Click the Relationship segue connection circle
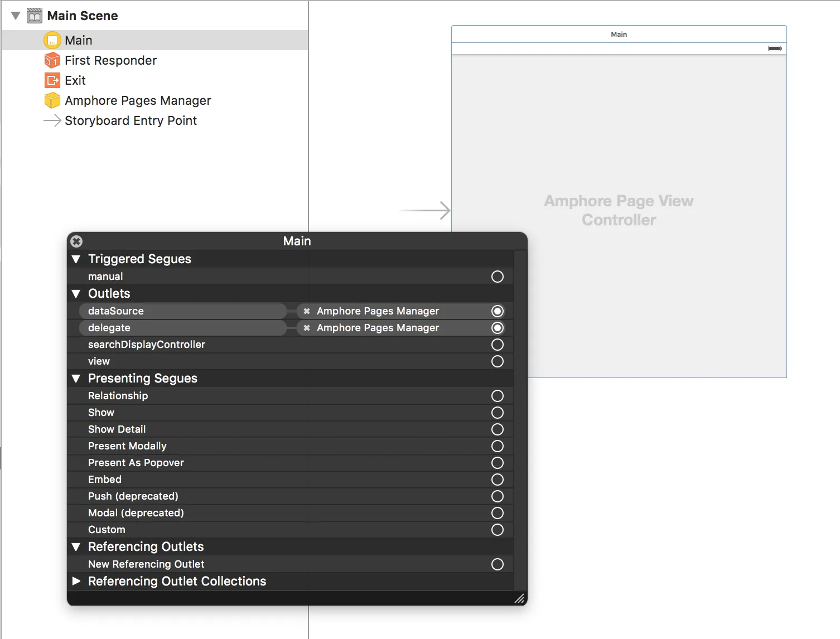The width and height of the screenshot is (840, 639). (x=498, y=396)
